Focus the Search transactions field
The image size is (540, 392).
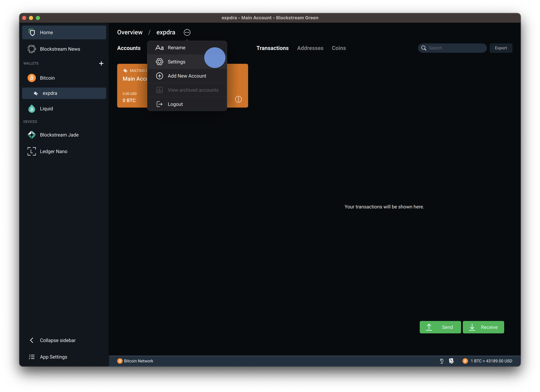[452, 48]
